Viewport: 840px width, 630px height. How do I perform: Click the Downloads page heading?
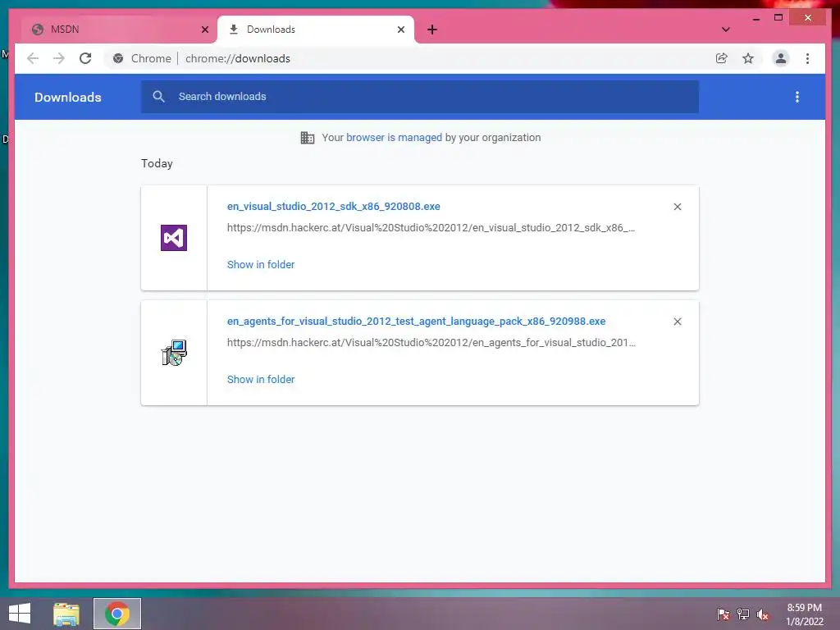pos(67,97)
